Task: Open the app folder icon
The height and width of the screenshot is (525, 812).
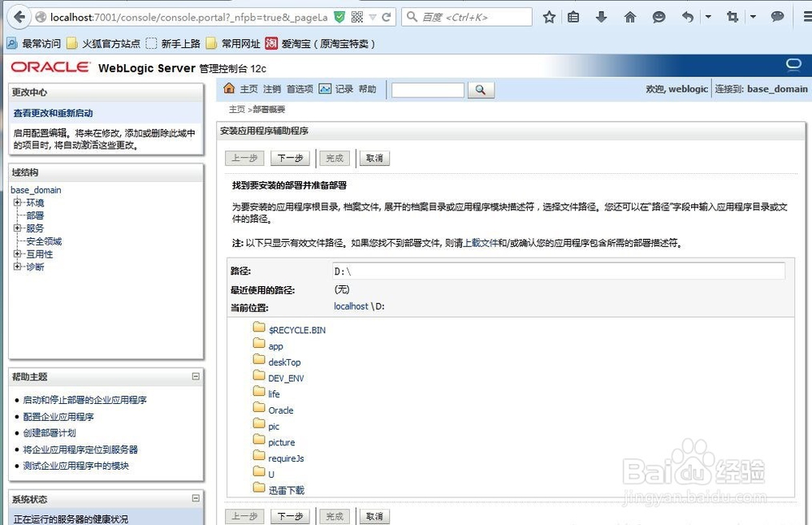Action: tap(259, 343)
